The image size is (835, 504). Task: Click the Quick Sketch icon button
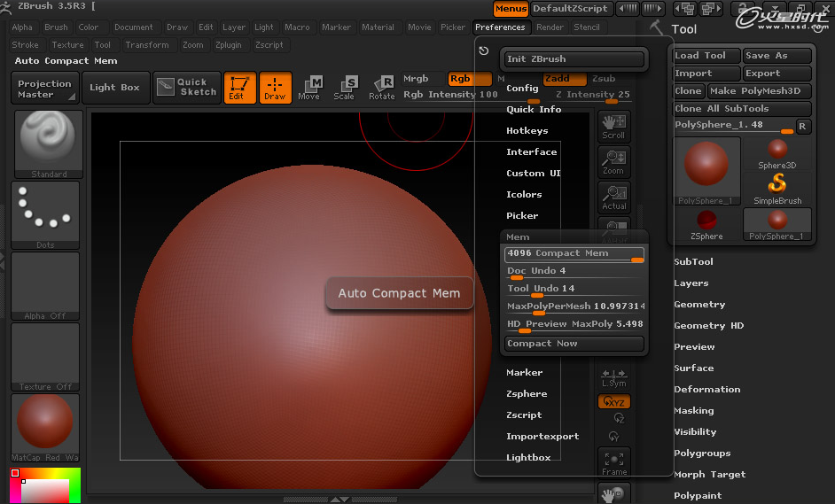pyautogui.click(x=187, y=88)
